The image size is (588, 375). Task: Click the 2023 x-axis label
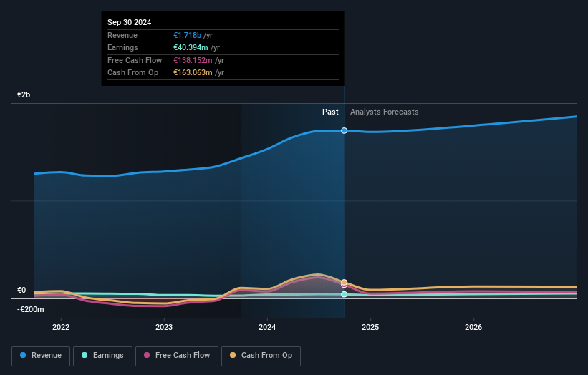164,327
